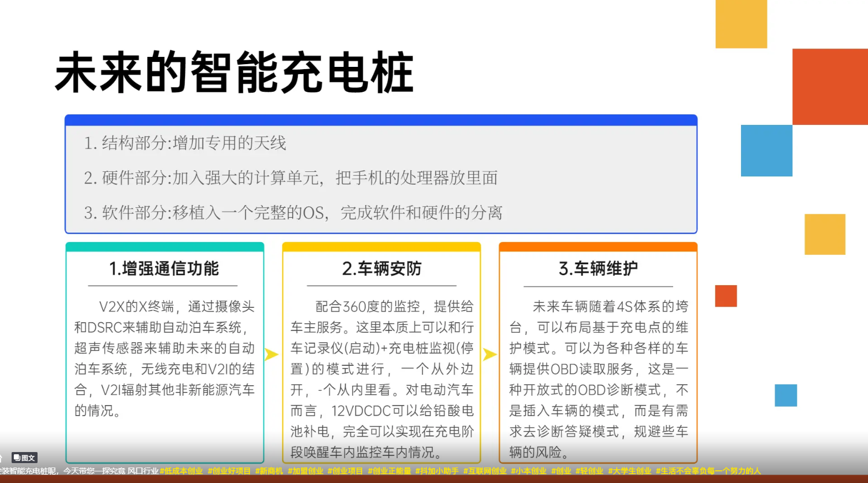The width and height of the screenshot is (868, 483).
Task: Click the heading 1.增强通信功能
Action: tap(164, 269)
